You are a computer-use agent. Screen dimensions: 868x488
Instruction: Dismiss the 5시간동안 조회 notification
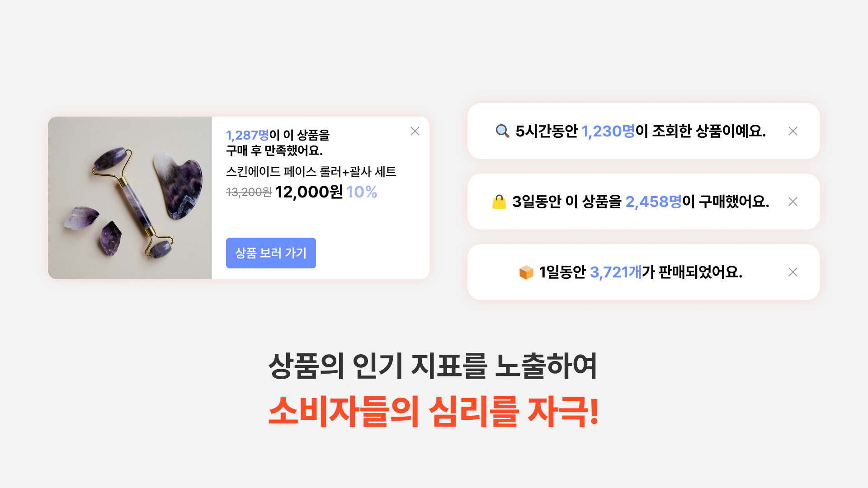[793, 131]
